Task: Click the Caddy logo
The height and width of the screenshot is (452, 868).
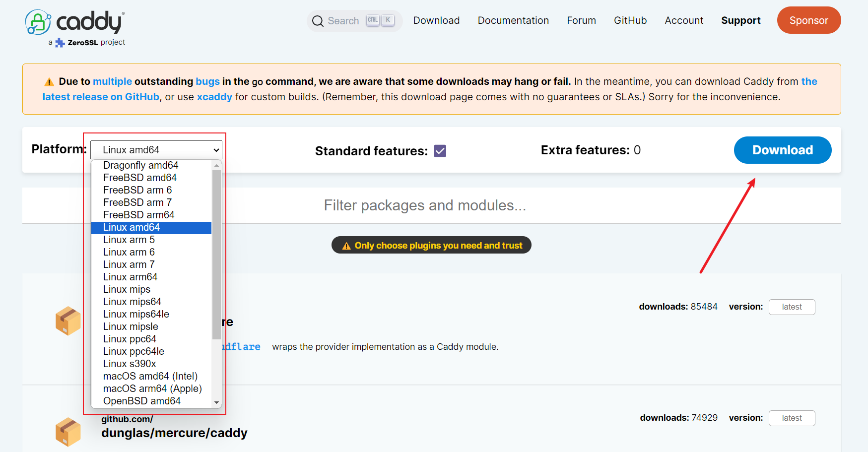Action: click(75, 22)
